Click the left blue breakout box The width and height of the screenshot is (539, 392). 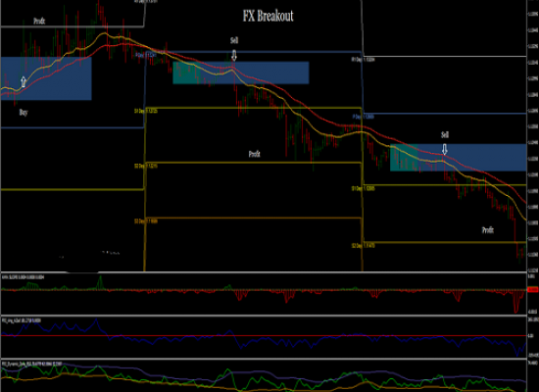46,78
